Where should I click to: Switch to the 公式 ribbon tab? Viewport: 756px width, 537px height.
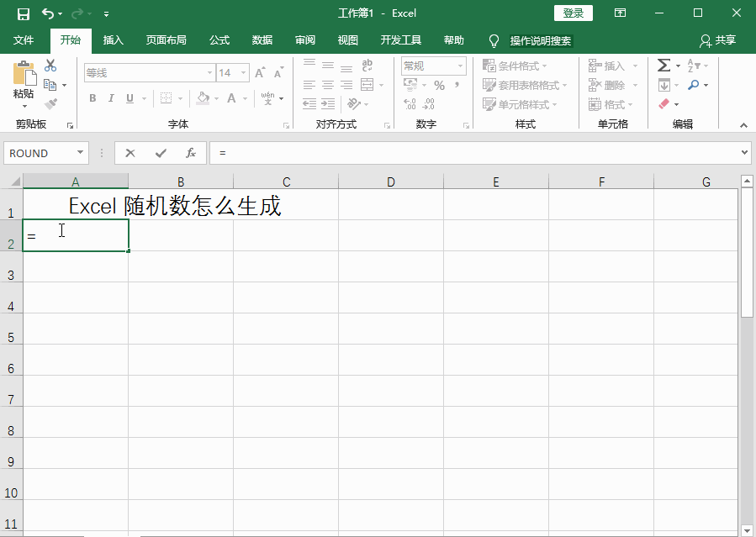pyautogui.click(x=219, y=40)
